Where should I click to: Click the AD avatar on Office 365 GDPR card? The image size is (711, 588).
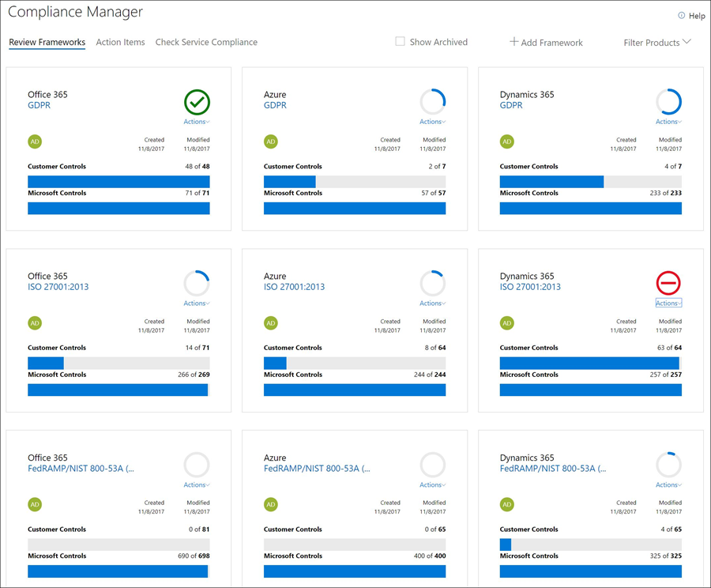point(34,141)
